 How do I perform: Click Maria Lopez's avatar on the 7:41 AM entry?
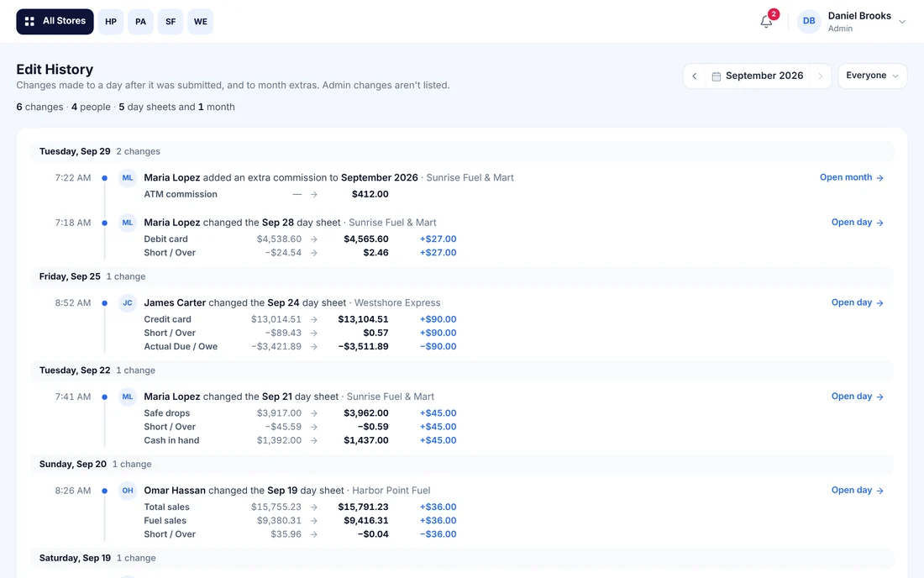(128, 397)
